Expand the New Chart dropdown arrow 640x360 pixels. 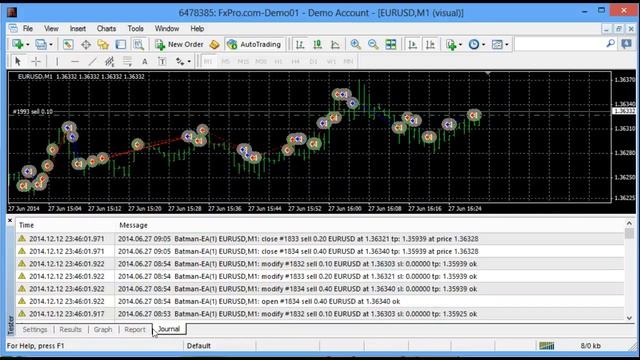coord(27,44)
